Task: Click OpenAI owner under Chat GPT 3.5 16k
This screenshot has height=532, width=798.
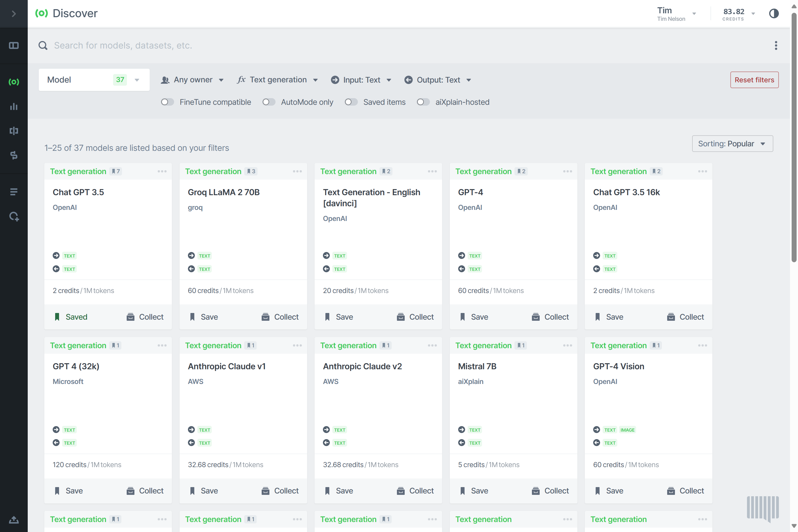Action: (x=605, y=207)
